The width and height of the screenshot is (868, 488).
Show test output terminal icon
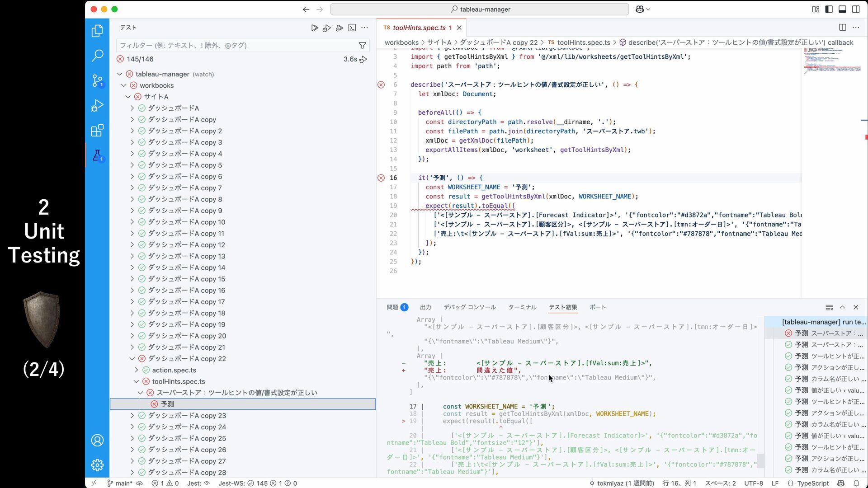[352, 28]
